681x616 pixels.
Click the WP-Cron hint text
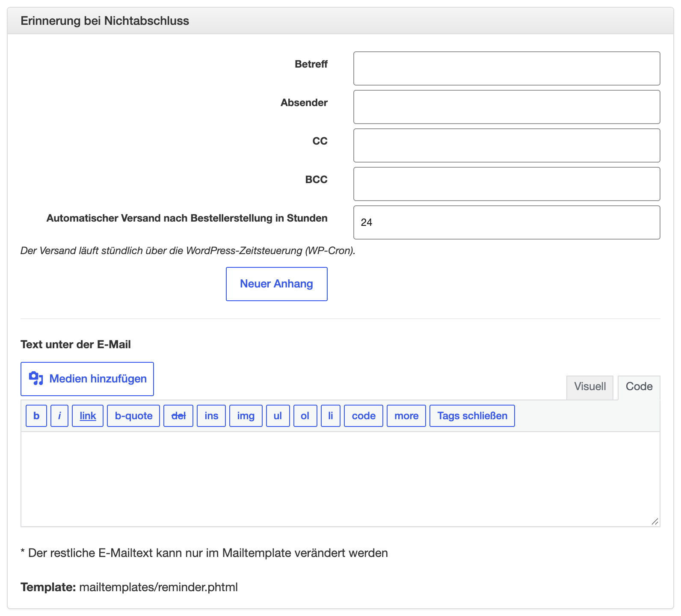tap(188, 251)
